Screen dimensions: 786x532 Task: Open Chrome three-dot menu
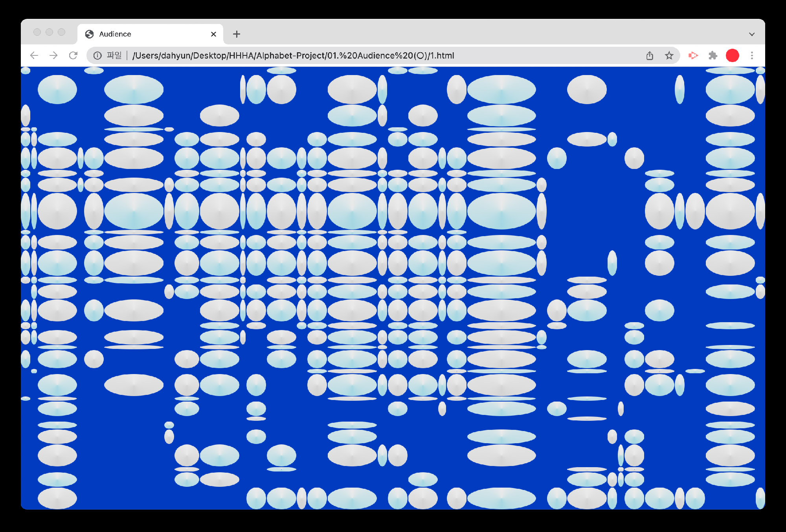coord(752,56)
